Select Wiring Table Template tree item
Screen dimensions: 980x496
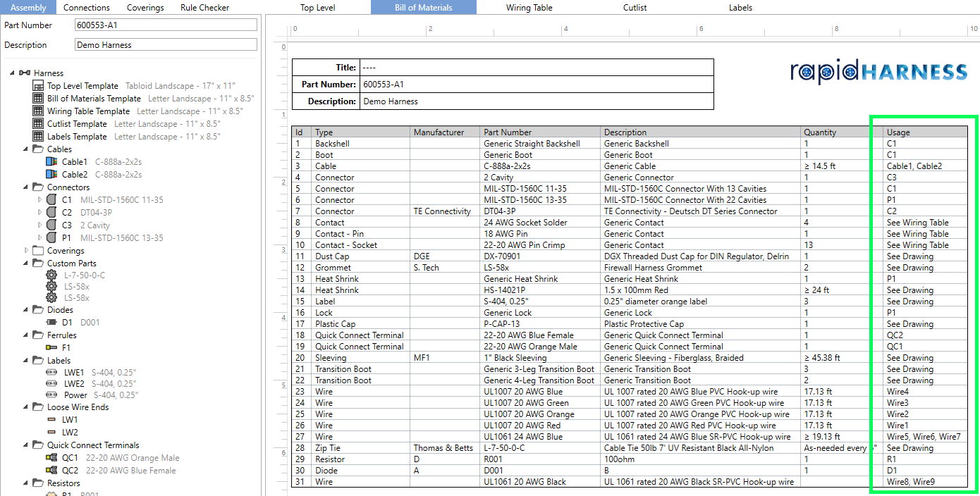point(89,111)
